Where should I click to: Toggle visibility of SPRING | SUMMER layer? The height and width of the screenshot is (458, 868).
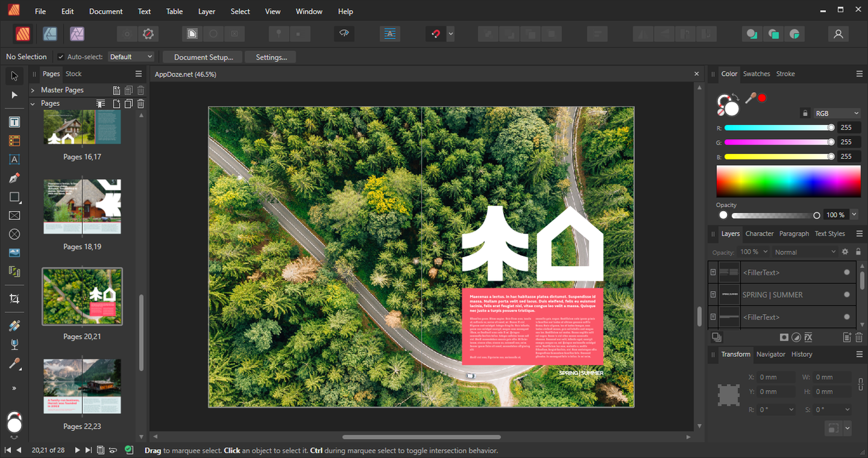(x=846, y=294)
